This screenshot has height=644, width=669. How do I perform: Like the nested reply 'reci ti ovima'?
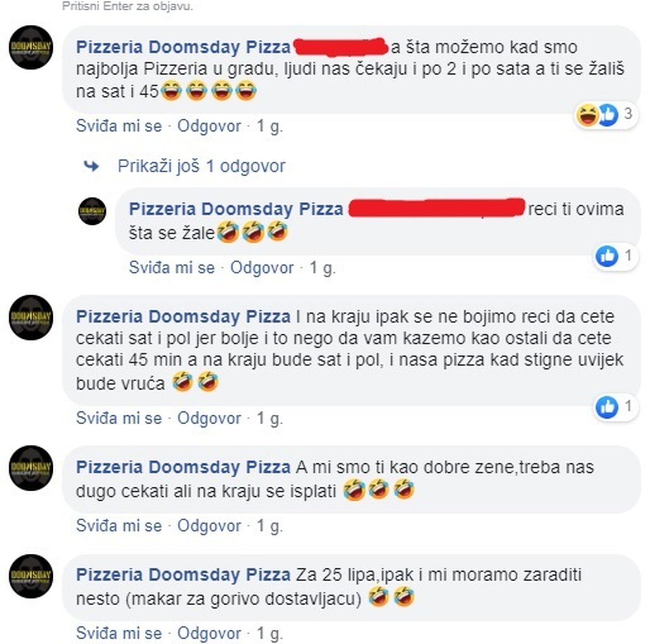(172, 268)
